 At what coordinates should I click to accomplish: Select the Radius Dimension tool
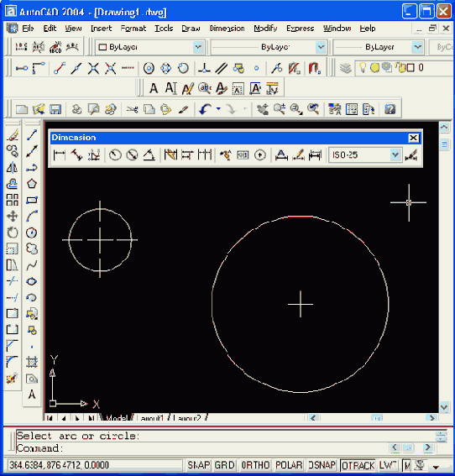115,155
